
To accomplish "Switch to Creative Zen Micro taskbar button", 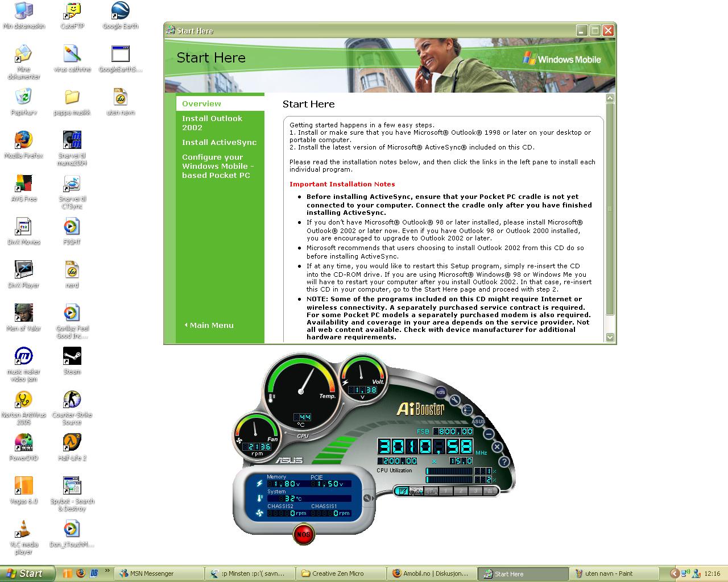I will pos(340,573).
